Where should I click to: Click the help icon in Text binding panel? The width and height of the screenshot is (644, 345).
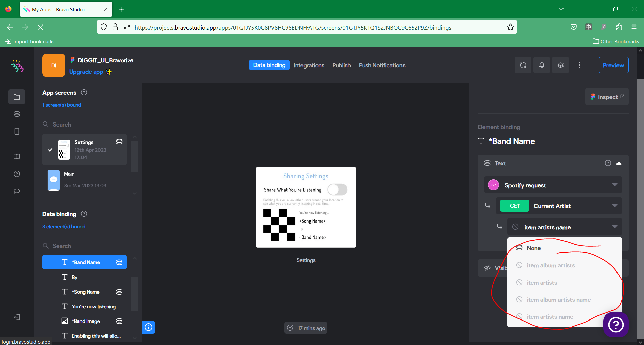pos(608,163)
